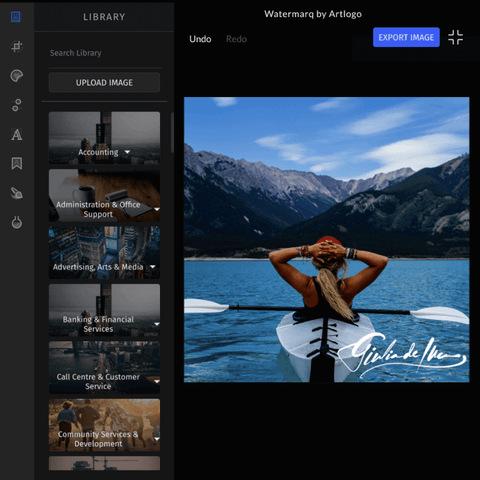This screenshot has width=480, height=480.
Task: Select the signature watermark on the photo
Action: click(x=402, y=355)
